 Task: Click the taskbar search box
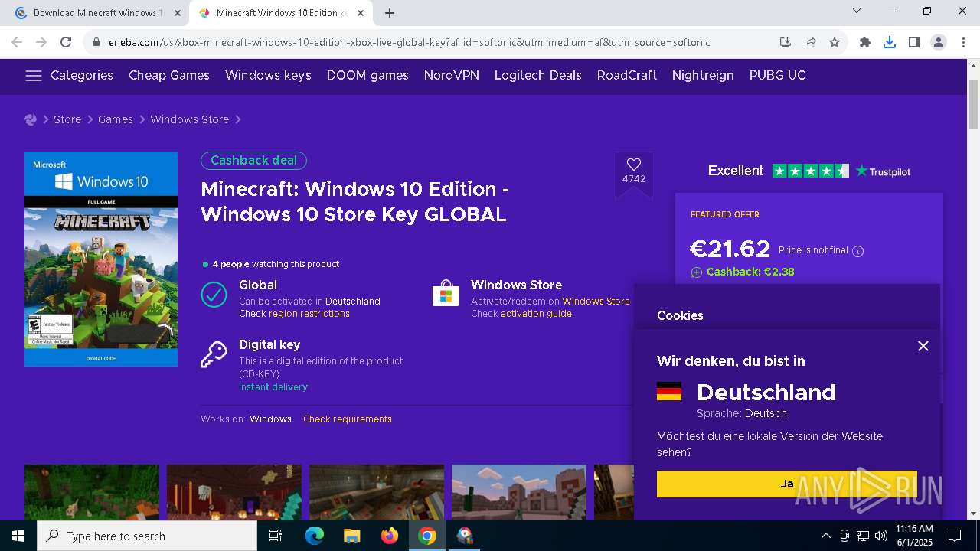(x=147, y=536)
